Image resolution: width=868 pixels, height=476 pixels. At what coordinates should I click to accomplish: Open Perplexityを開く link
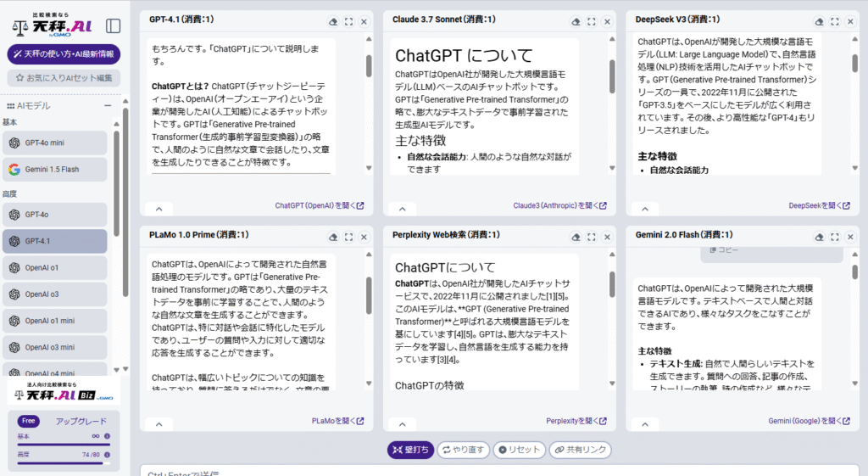[576, 421]
